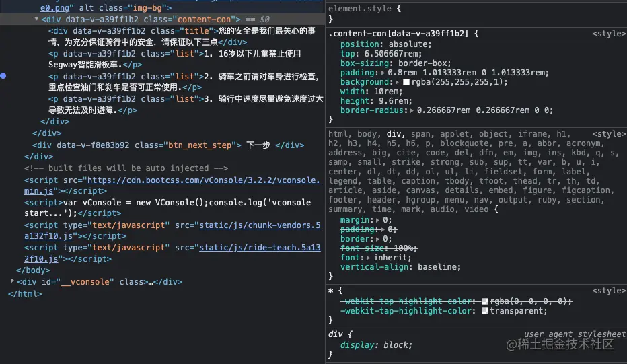Open <style> source of .content-con rule

pos(609,34)
